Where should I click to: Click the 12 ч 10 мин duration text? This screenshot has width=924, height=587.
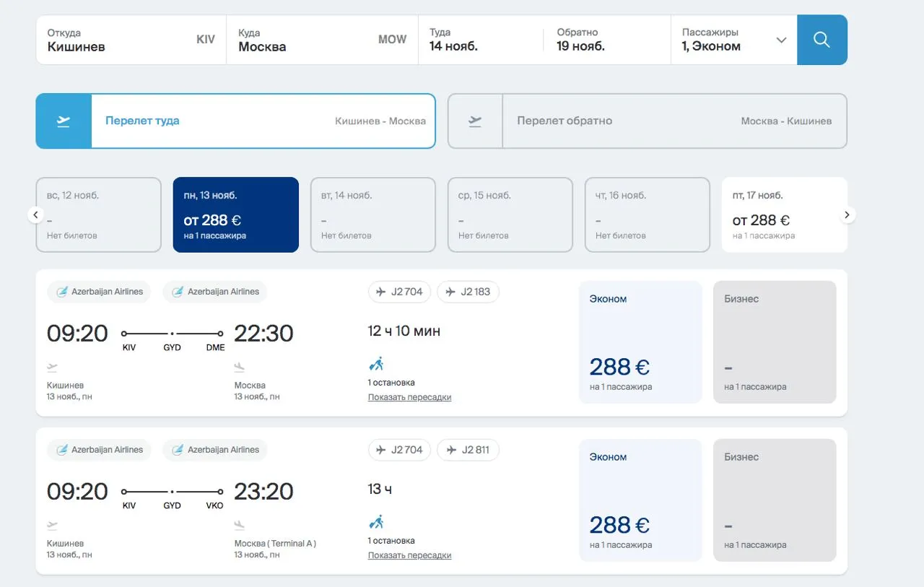coord(404,331)
